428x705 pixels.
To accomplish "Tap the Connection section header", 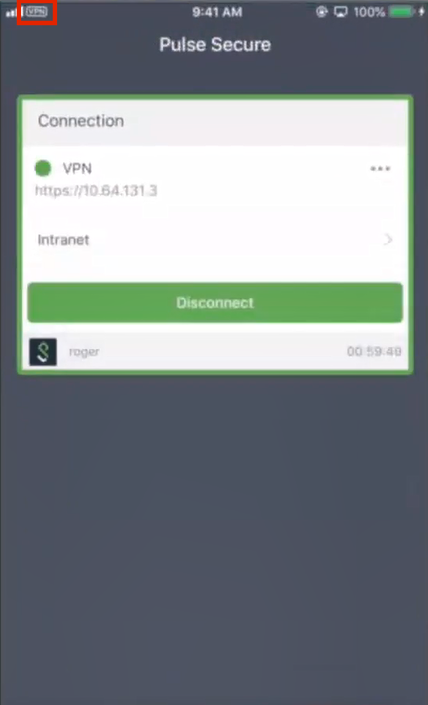I will click(81, 121).
